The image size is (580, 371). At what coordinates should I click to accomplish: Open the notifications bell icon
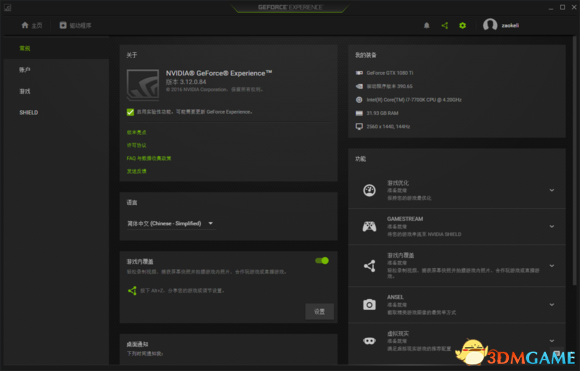(x=426, y=26)
